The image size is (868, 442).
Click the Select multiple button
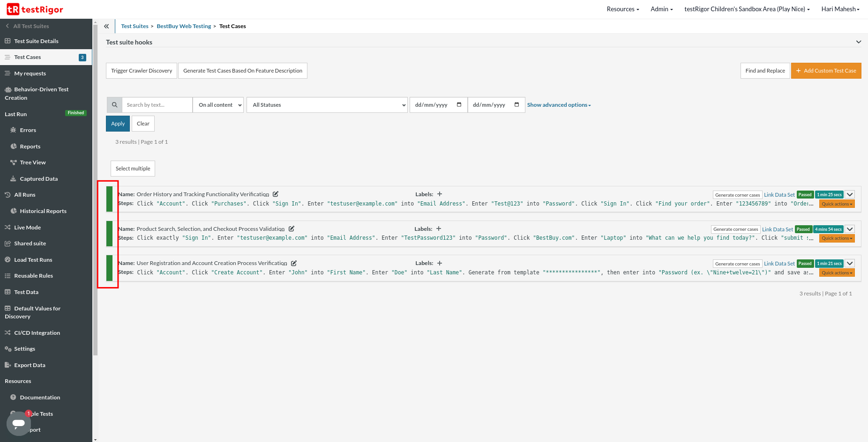(x=133, y=169)
